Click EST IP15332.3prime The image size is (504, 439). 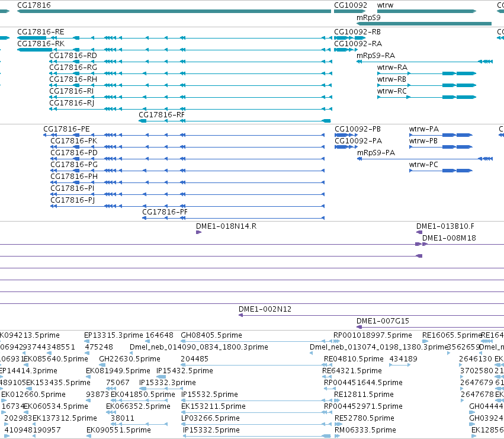pyautogui.click(x=168, y=383)
